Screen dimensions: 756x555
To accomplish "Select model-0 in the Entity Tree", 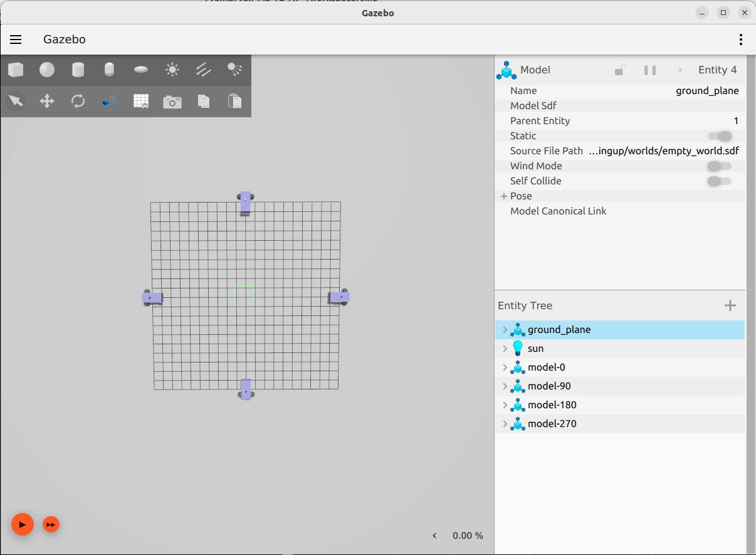I will pyautogui.click(x=620, y=367).
